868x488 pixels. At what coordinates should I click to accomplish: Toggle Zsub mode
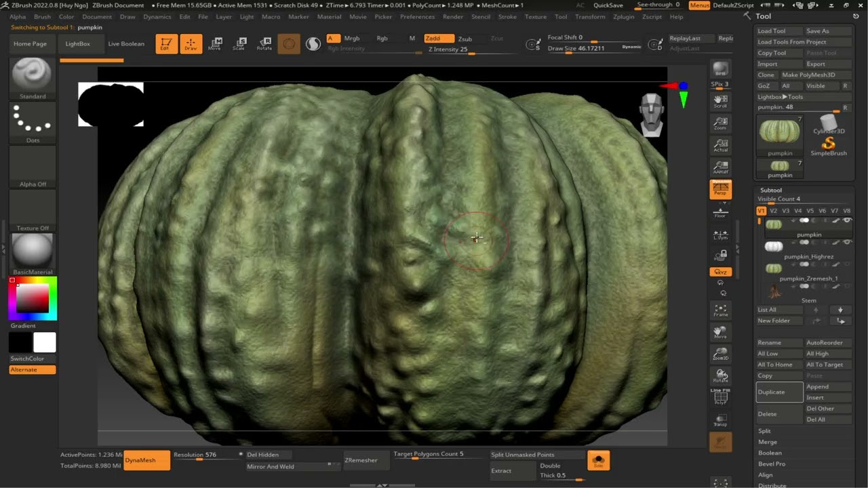[x=465, y=39]
